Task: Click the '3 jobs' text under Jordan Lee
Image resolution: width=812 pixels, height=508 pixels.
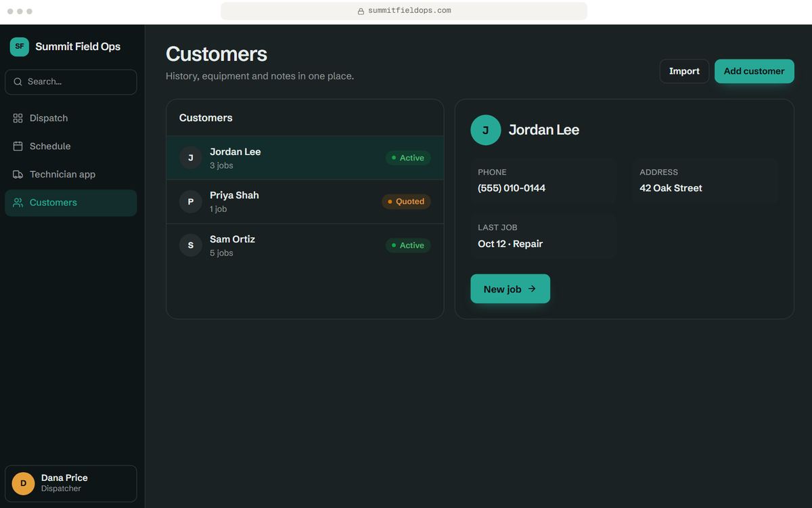Action: (221, 165)
